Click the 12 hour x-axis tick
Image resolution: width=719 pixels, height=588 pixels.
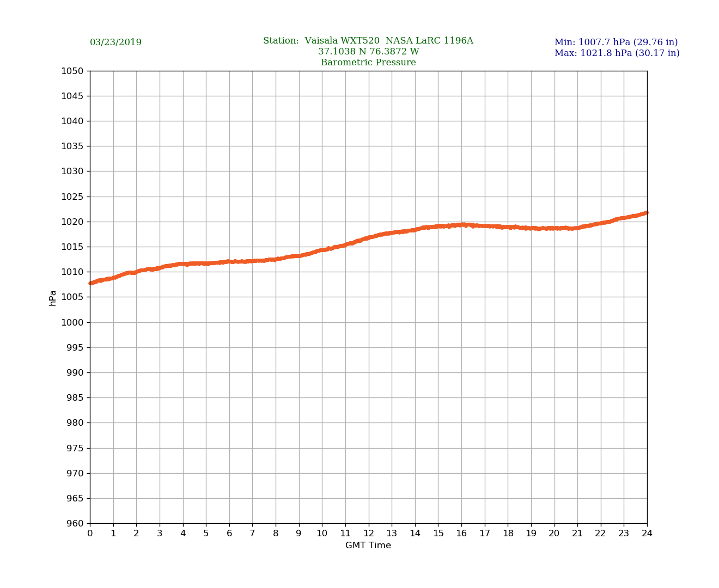click(369, 534)
